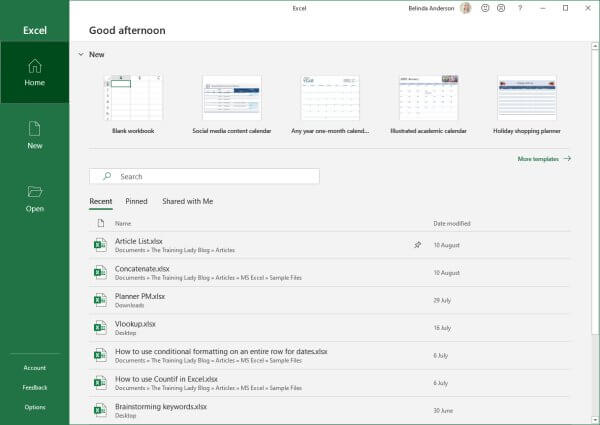600x425 pixels.
Task: Switch to the Recent tab
Action: (101, 201)
